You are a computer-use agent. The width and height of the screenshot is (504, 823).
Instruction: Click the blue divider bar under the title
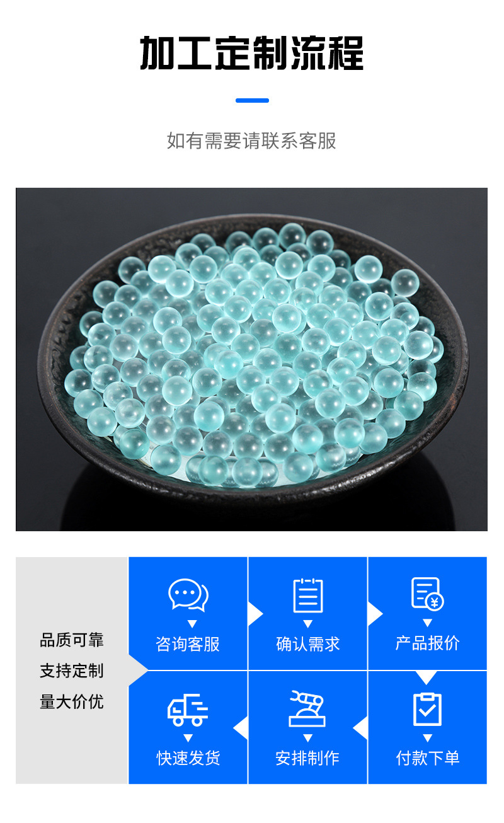point(252,100)
